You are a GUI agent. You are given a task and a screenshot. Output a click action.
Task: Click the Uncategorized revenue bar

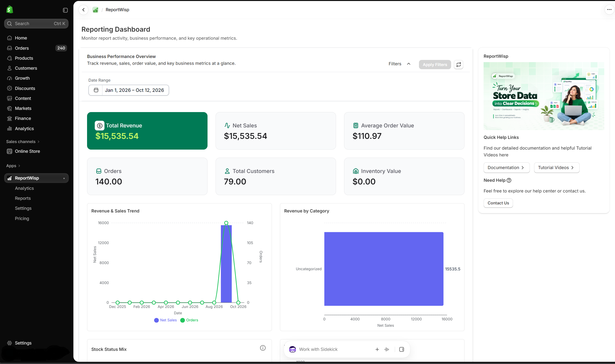point(384,269)
